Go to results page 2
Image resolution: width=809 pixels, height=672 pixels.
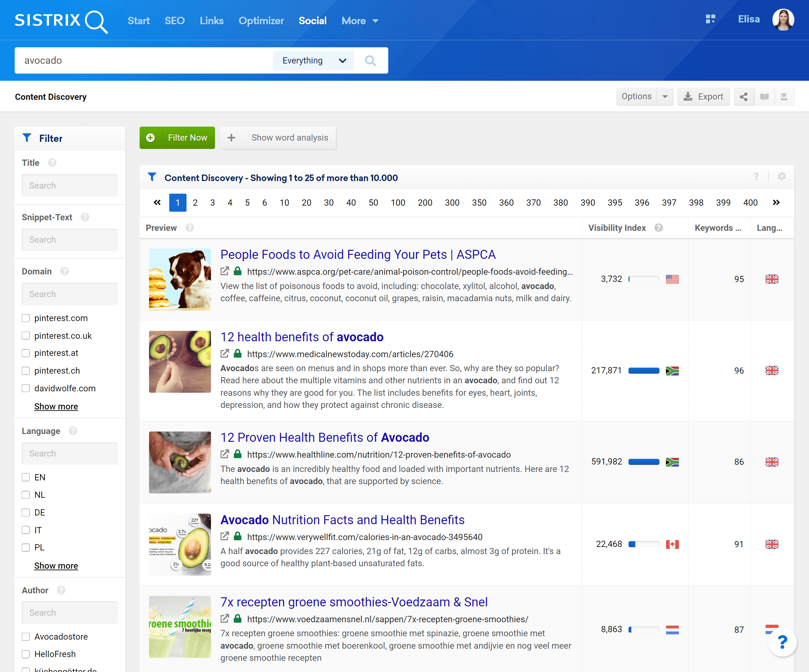(195, 203)
